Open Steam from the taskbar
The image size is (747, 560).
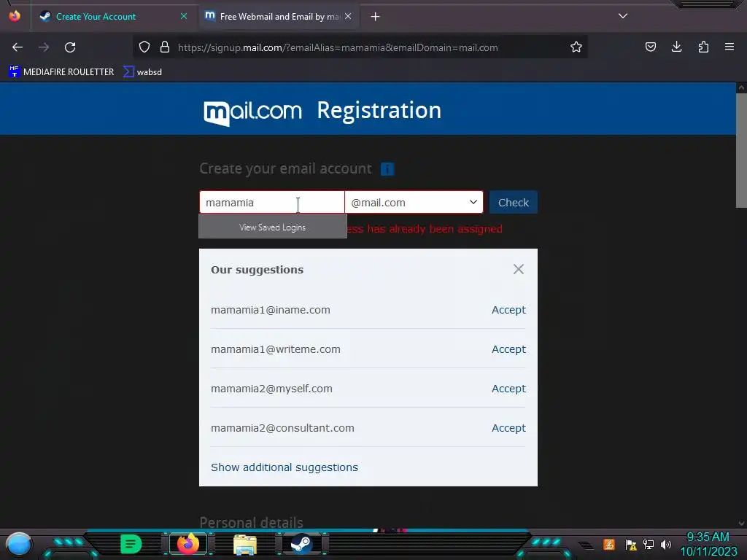(301, 544)
